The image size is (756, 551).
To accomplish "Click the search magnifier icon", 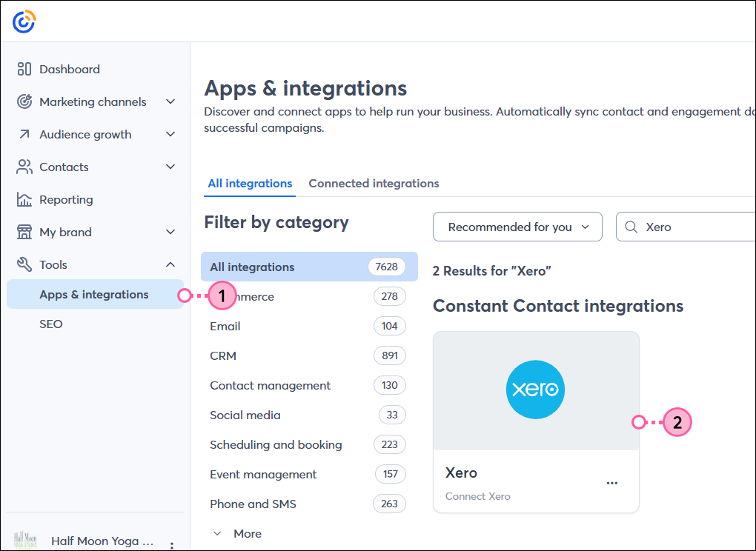I will tap(631, 227).
